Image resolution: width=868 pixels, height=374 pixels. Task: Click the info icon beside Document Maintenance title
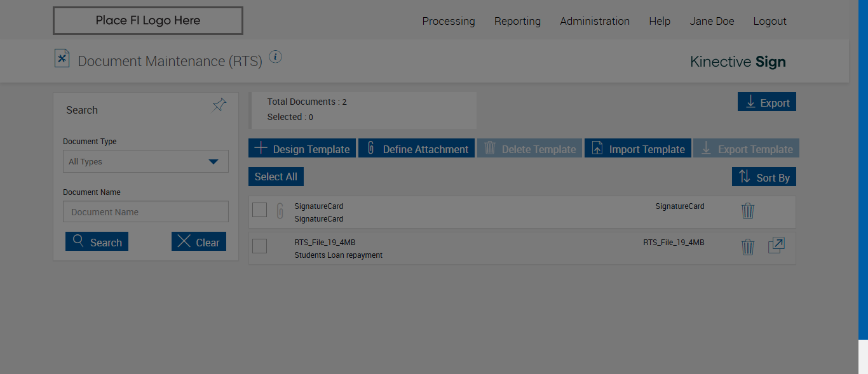point(275,57)
